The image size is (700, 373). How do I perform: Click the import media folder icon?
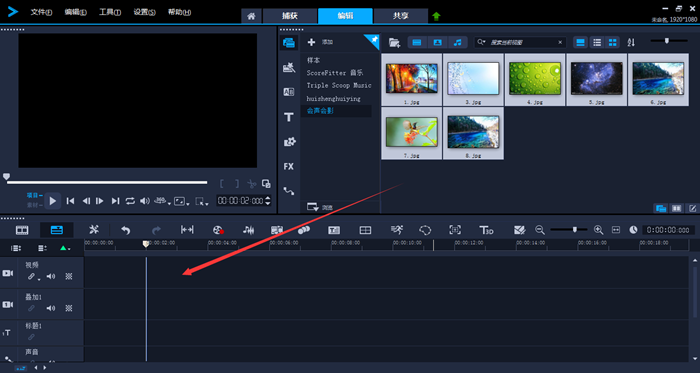[394, 42]
